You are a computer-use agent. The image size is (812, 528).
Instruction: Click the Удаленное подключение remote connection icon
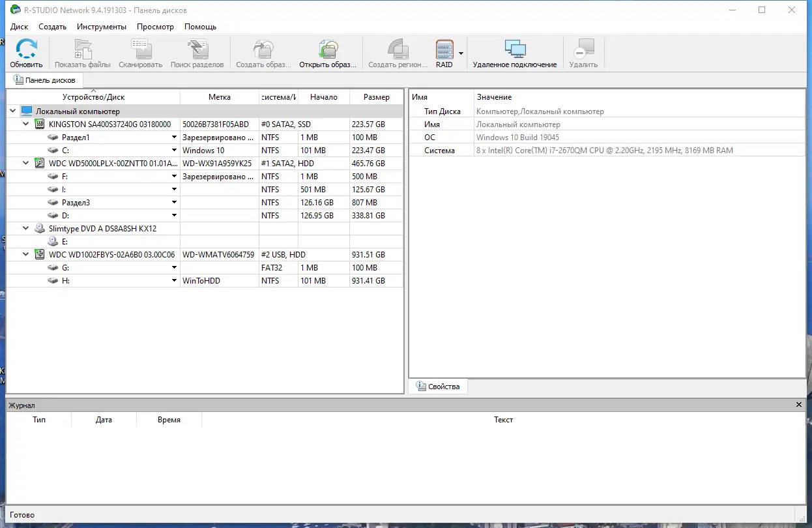[517, 49]
